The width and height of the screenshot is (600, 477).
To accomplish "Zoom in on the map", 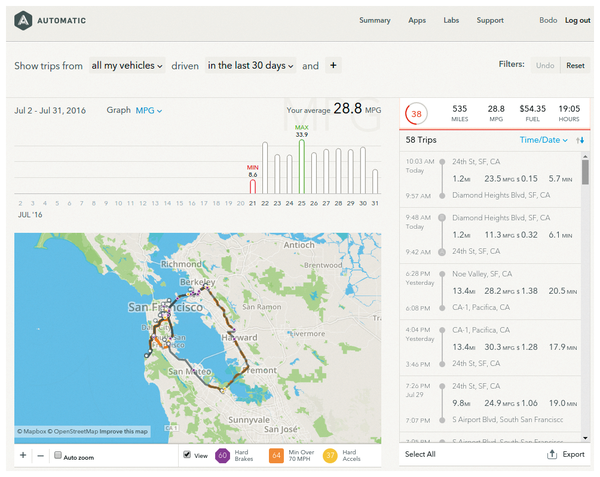I will 23,455.
